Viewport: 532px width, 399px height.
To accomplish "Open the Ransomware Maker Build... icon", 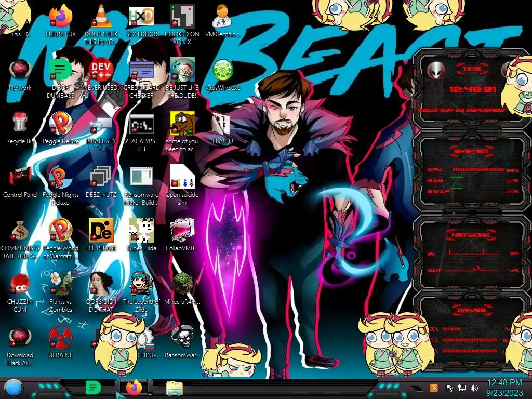I will pos(141,177).
